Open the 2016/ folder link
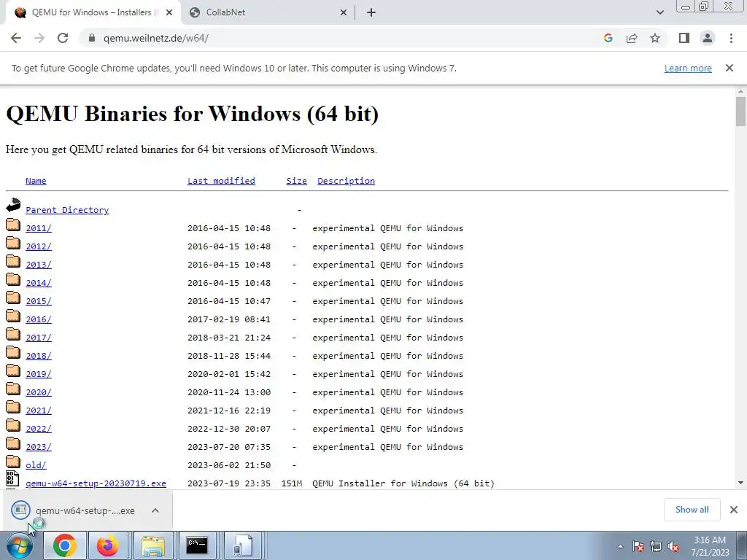This screenshot has height=560, width=747. click(x=39, y=319)
